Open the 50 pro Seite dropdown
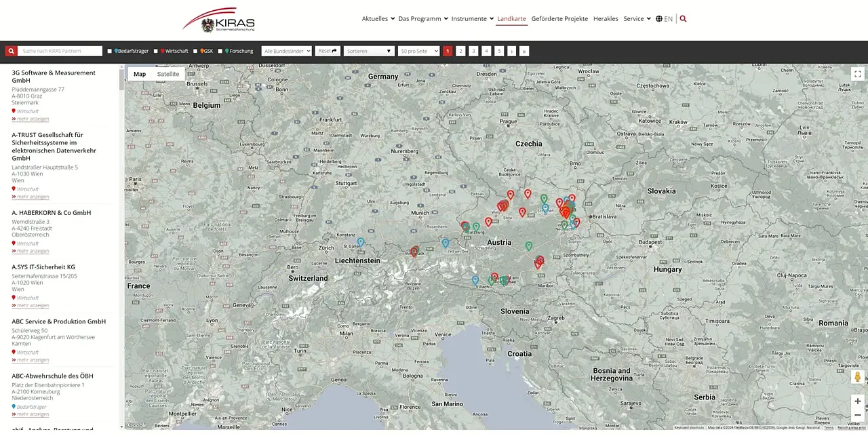Viewport: 868px width, 434px height. (418, 51)
